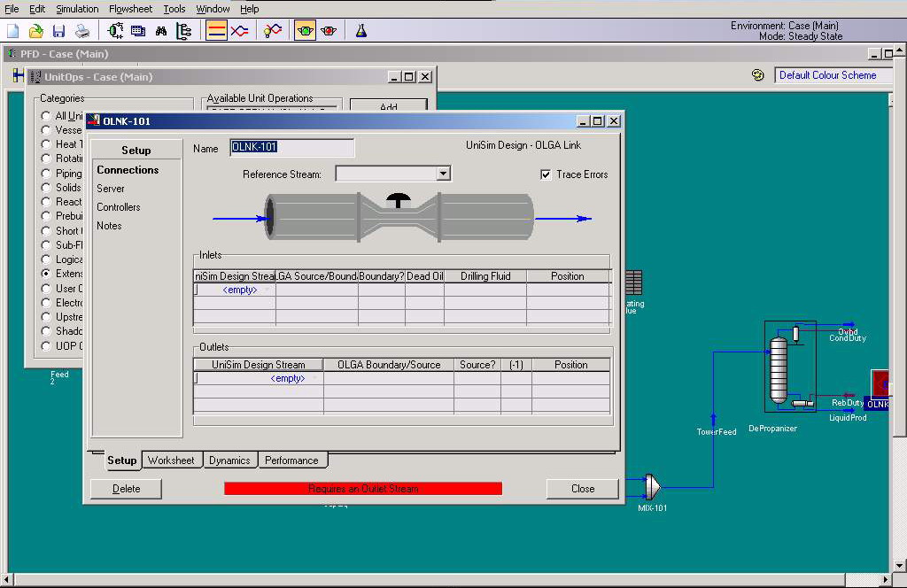The width and height of the screenshot is (907, 588).
Task: Click the Delete button
Action: 126,489
